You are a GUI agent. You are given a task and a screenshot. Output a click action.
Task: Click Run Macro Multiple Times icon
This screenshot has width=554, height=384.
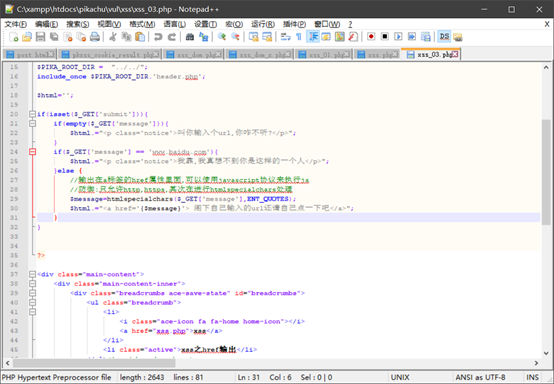click(x=412, y=37)
